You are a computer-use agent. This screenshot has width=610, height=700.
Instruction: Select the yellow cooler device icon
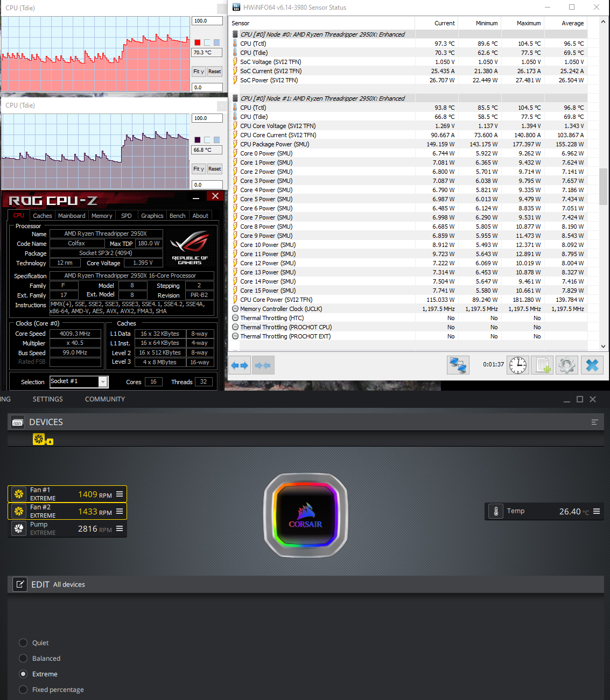tap(43, 440)
